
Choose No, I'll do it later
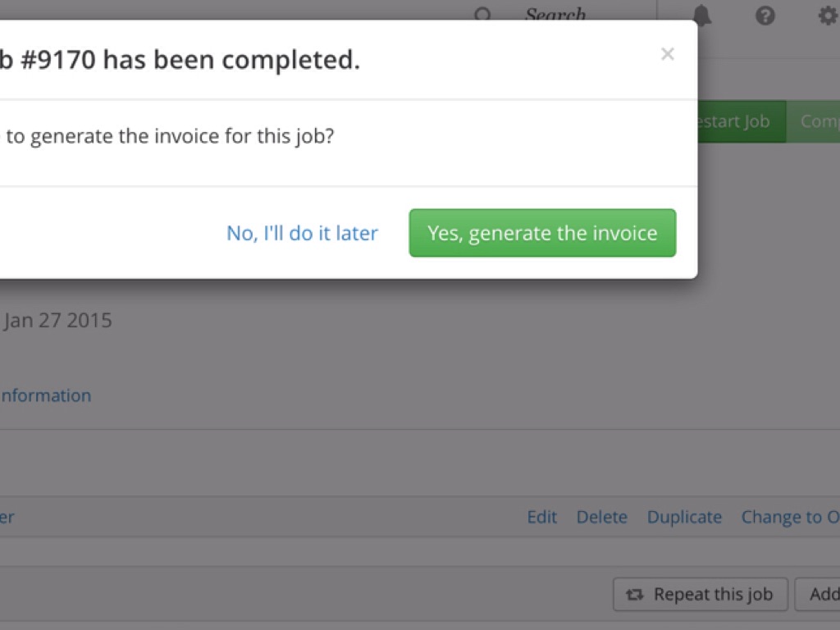pyautogui.click(x=302, y=233)
